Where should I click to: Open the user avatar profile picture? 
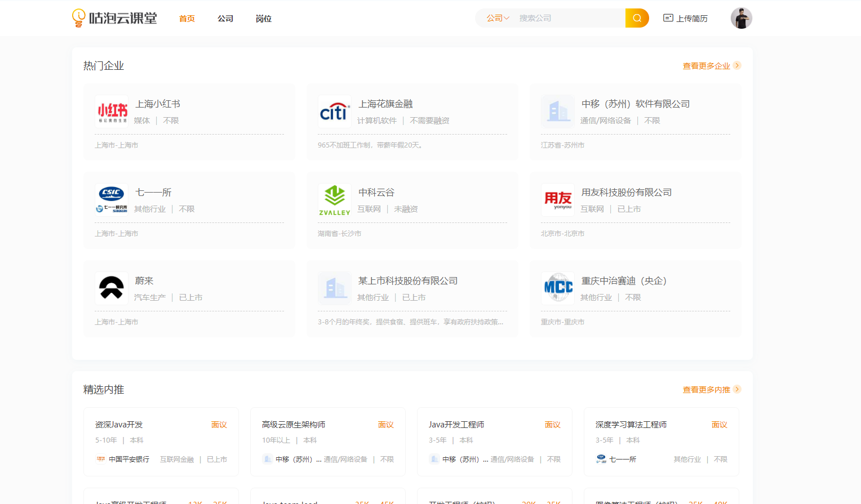[x=742, y=18]
